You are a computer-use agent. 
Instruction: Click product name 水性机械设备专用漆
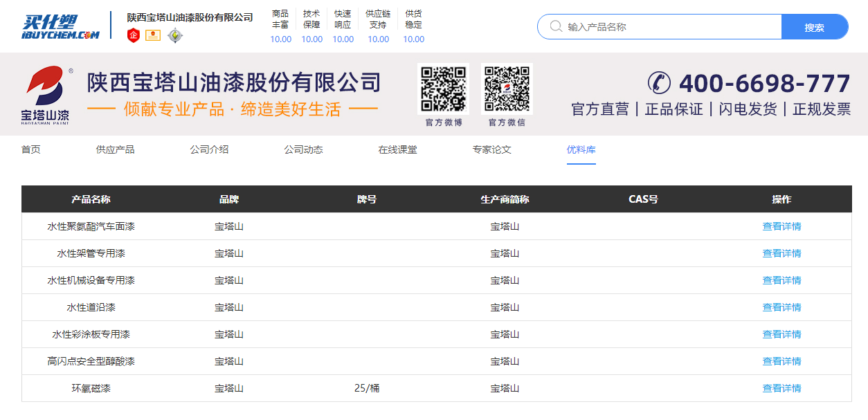[x=91, y=280]
